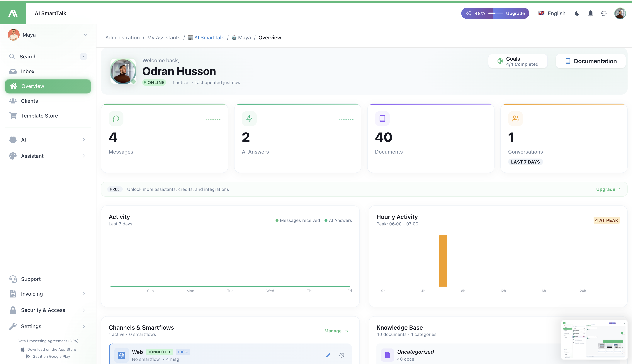Click the Conversations users icon

(x=516, y=118)
